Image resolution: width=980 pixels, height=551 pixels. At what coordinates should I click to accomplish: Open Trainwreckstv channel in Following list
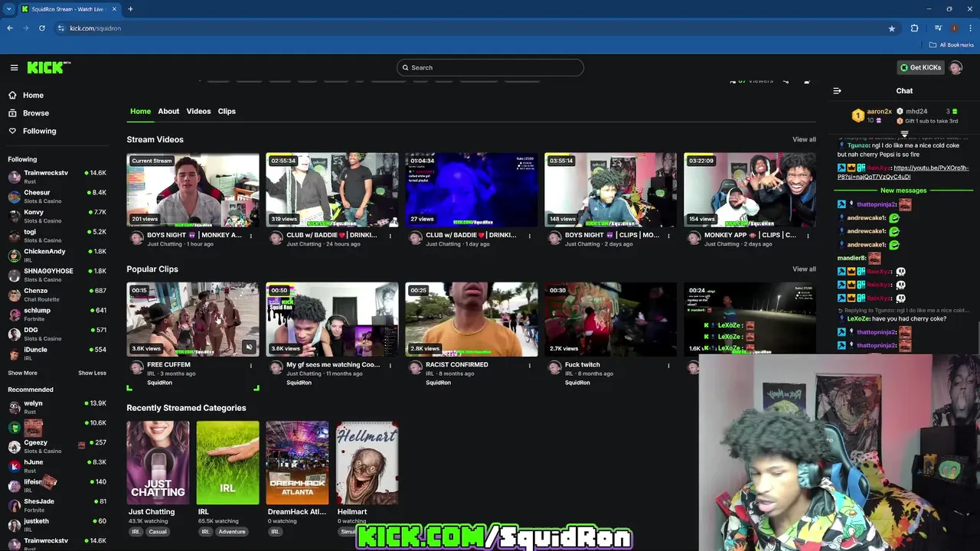57,177
